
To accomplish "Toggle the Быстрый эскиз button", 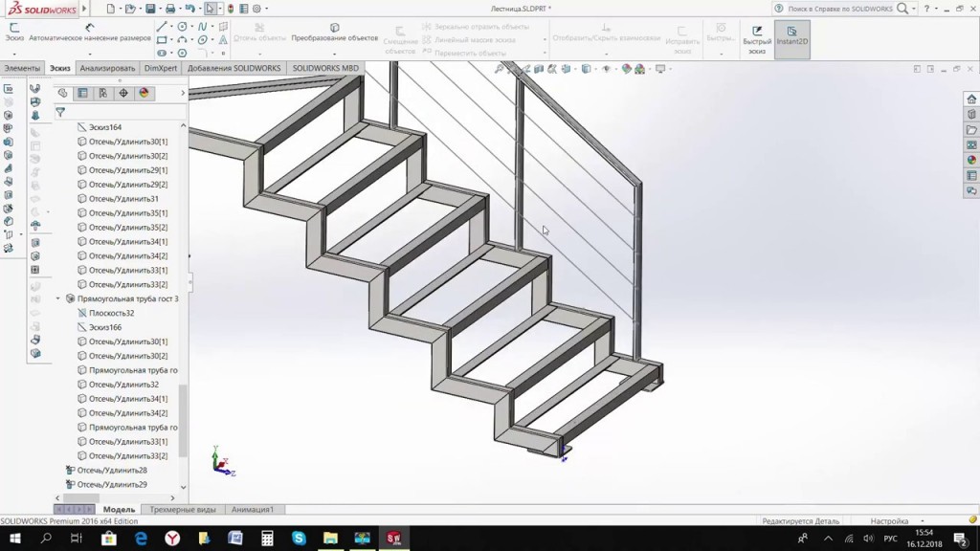I will [757, 39].
